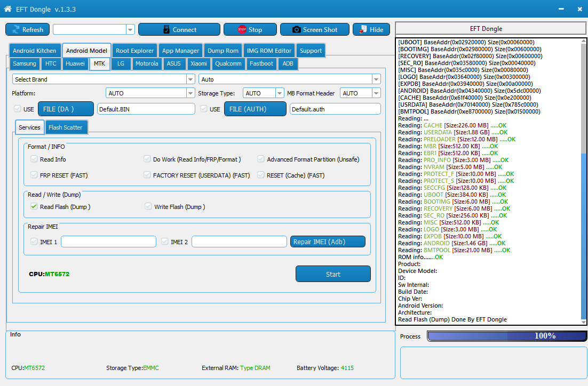Click the red STOP sign icon
This screenshot has height=386, width=588.
click(242, 30)
